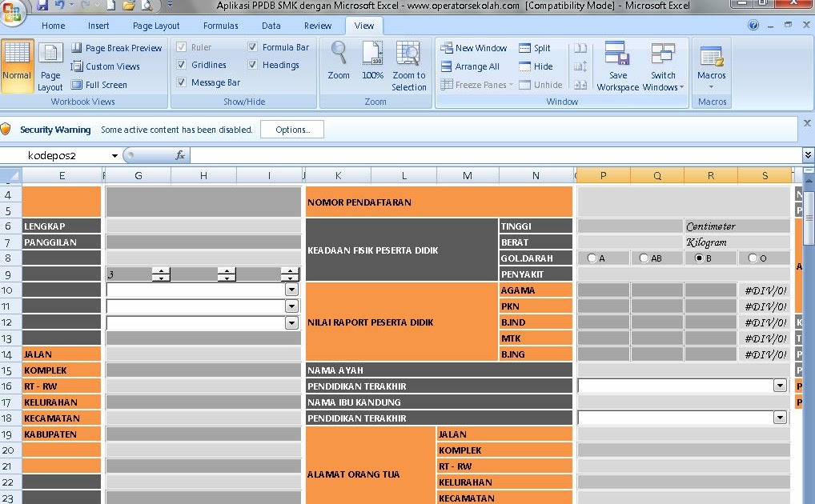Click the formula bar input field

[x=496, y=155]
